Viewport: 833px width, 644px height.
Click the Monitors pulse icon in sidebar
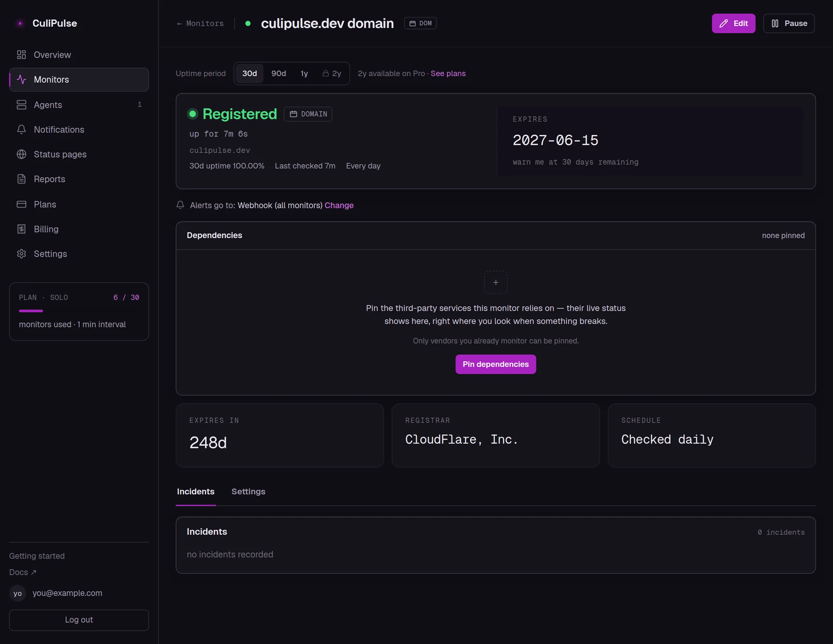point(21,79)
